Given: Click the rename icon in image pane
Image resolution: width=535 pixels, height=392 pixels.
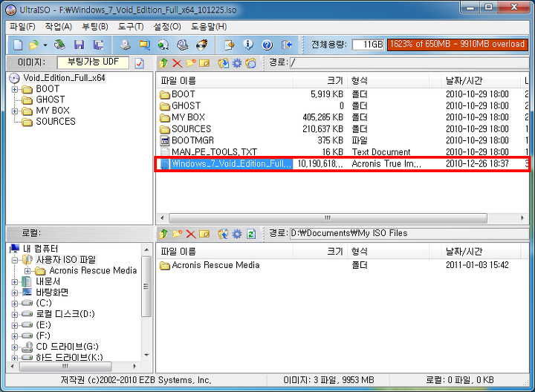Looking at the screenshot, I should coord(204,63).
